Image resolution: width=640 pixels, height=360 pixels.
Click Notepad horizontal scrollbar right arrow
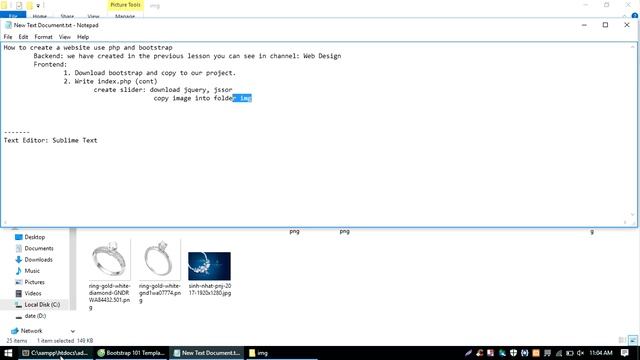[x=625, y=223]
